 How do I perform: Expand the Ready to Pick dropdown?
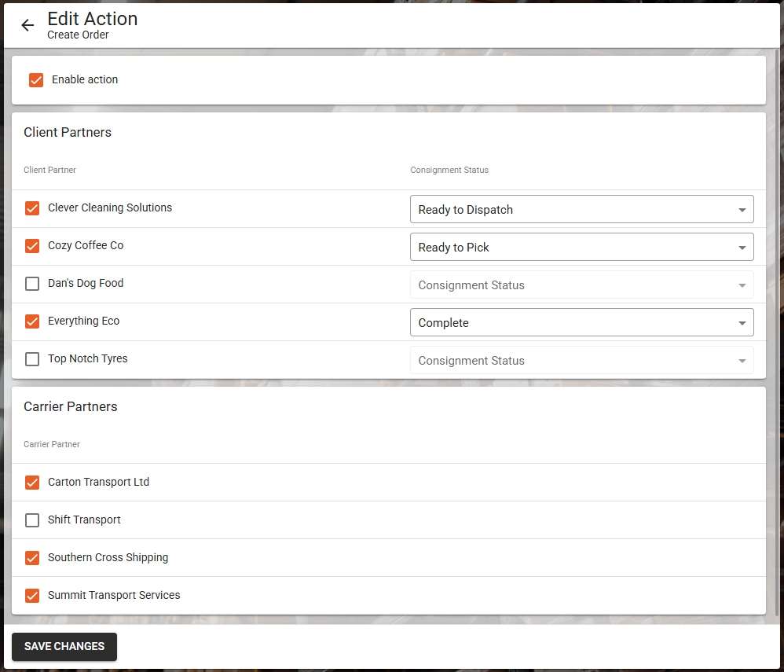click(x=581, y=248)
